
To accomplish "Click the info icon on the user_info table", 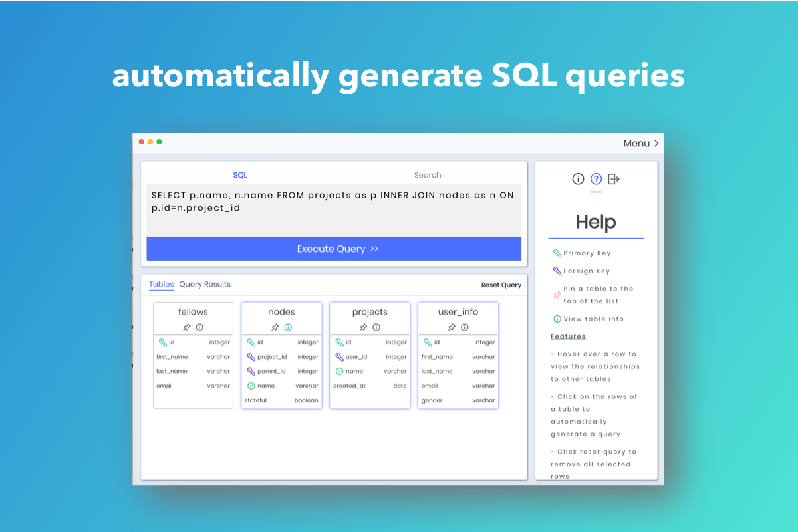I will 465,327.
